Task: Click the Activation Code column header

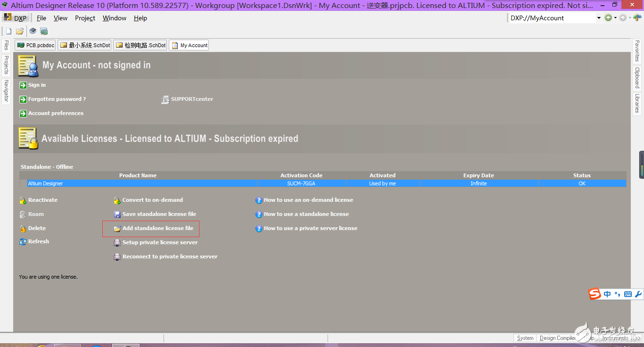Action: point(301,175)
